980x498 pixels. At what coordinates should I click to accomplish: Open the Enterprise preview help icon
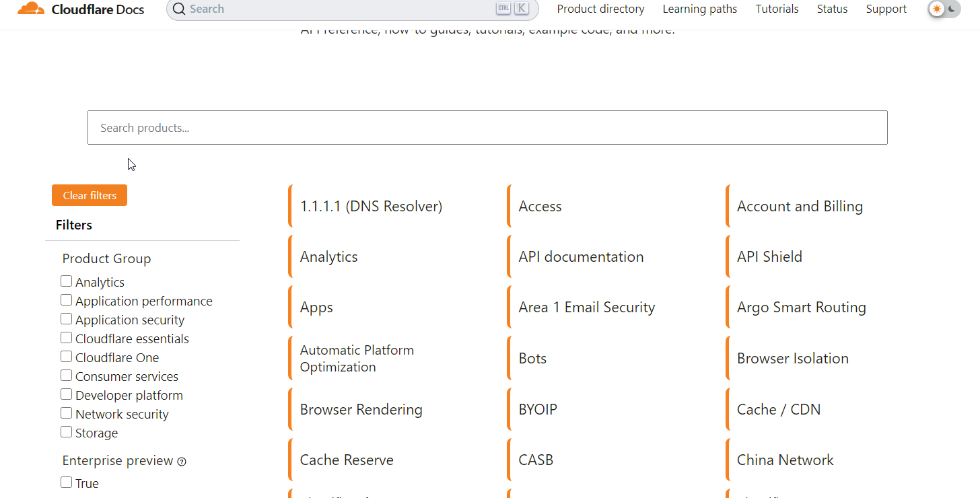tap(182, 462)
